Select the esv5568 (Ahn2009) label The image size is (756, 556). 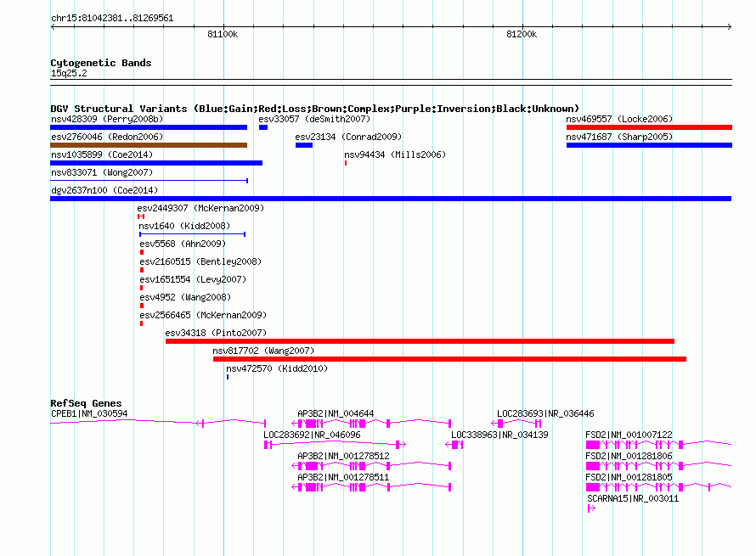point(183,244)
